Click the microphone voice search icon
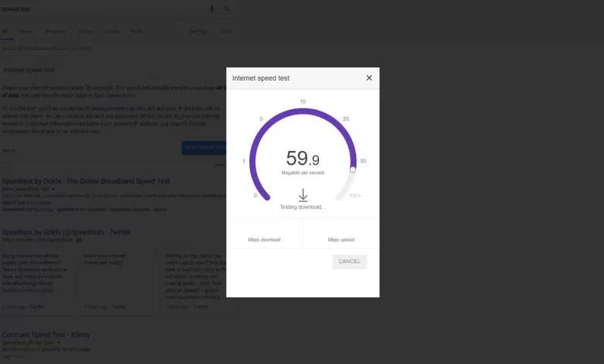Viewport: 604px width, 364px height. [212, 9]
